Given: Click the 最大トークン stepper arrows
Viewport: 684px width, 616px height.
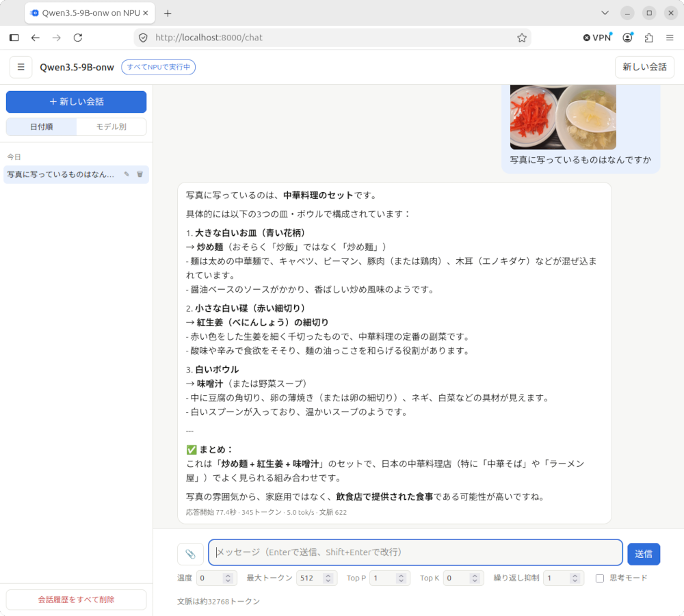Looking at the screenshot, I should [328, 578].
